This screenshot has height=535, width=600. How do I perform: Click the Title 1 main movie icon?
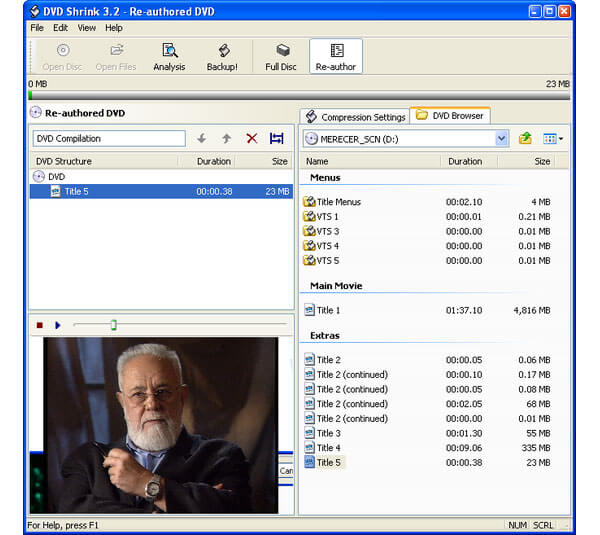309,310
